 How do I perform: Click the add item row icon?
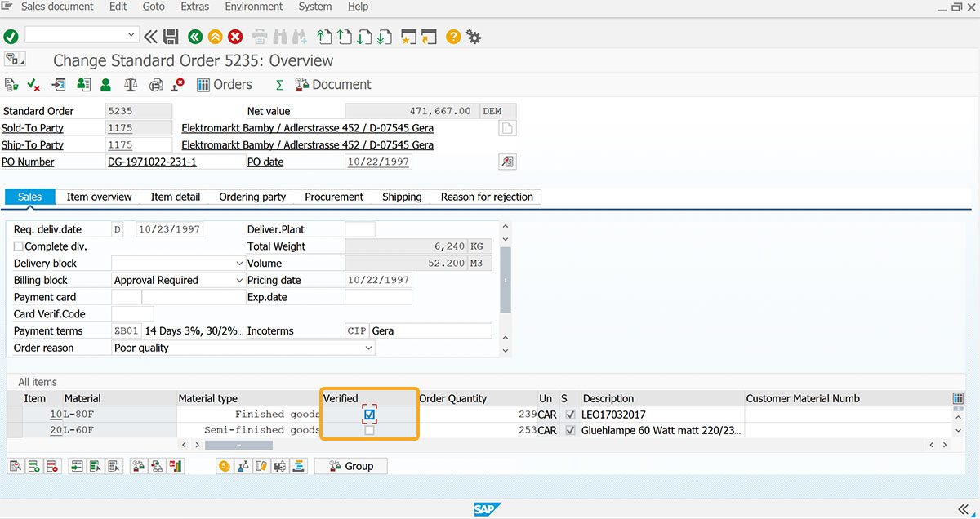coord(33,466)
